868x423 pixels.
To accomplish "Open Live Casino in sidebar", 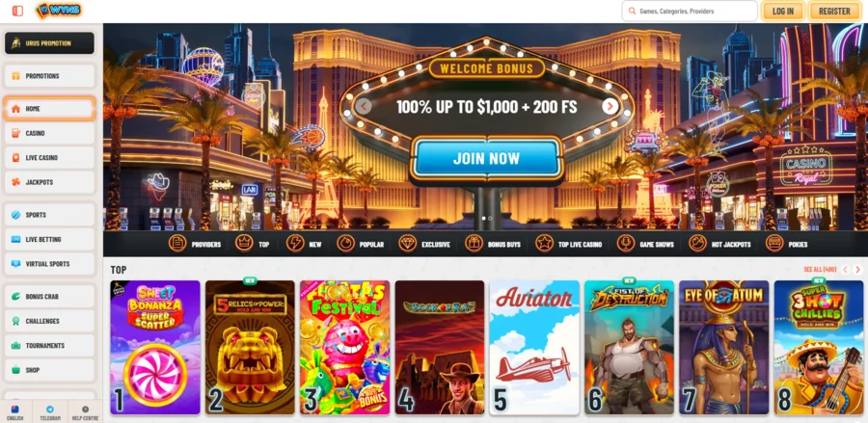I will (x=50, y=158).
